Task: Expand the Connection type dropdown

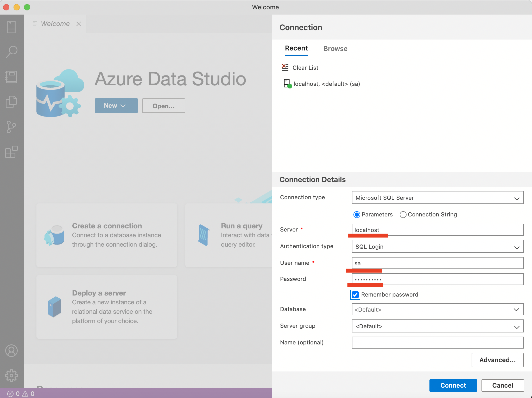Action: pyautogui.click(x=438, y=198)
